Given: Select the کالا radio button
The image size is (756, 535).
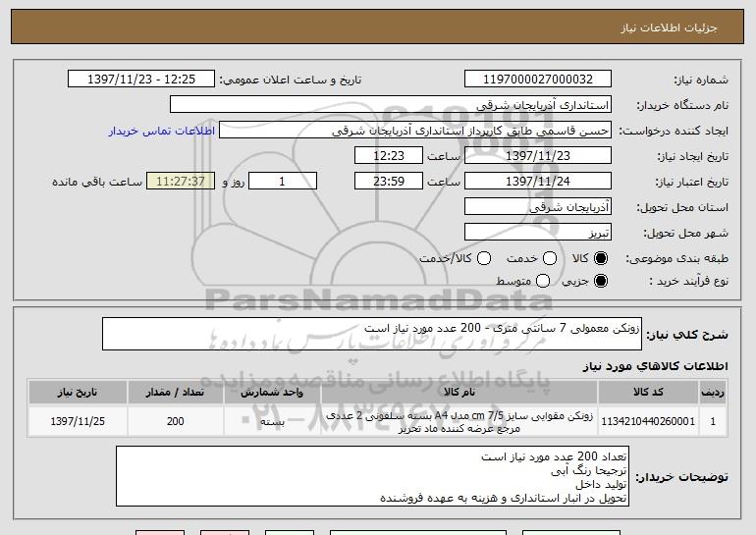Looking at the screenshot, I should point(601,258).
